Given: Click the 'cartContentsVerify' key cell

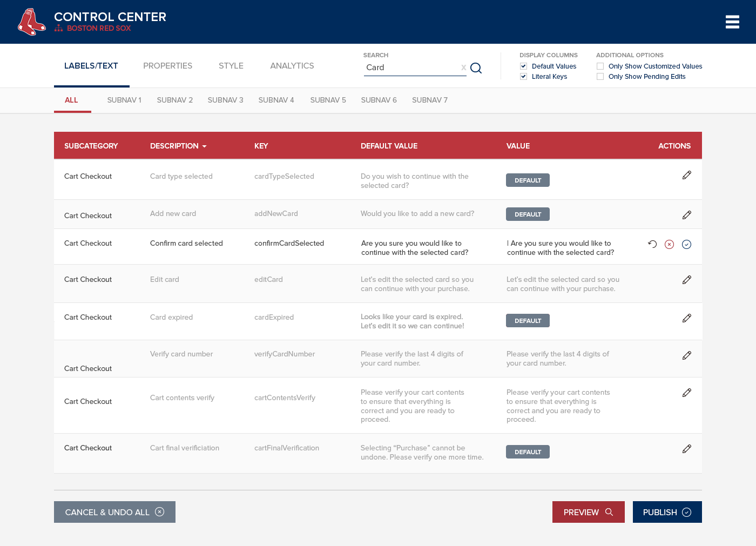Looking at the screenshot, I should tap(285, 397).
